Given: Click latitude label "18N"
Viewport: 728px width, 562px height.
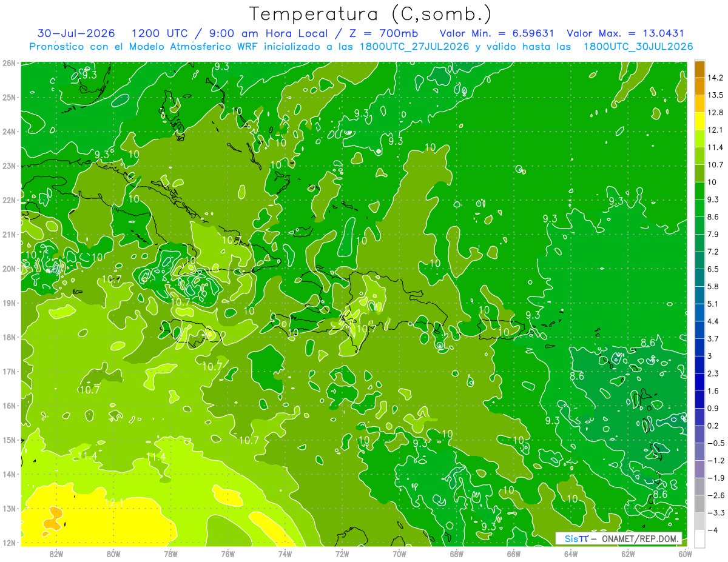Looking at the screenshot, I should [8, 337].
